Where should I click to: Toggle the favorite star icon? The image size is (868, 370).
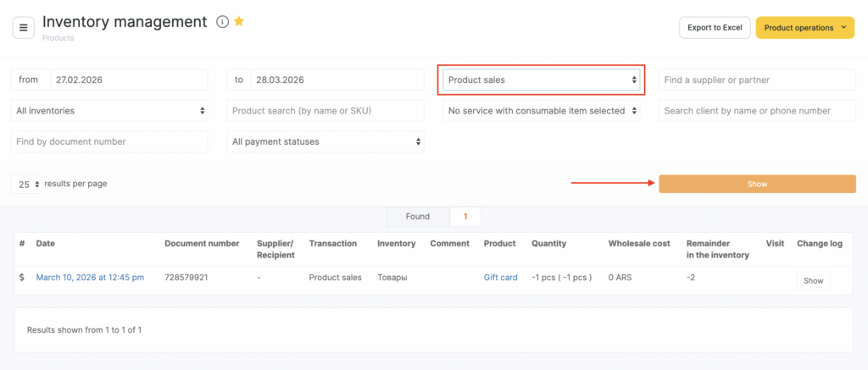pyautogui.click(x=239, y=22)
